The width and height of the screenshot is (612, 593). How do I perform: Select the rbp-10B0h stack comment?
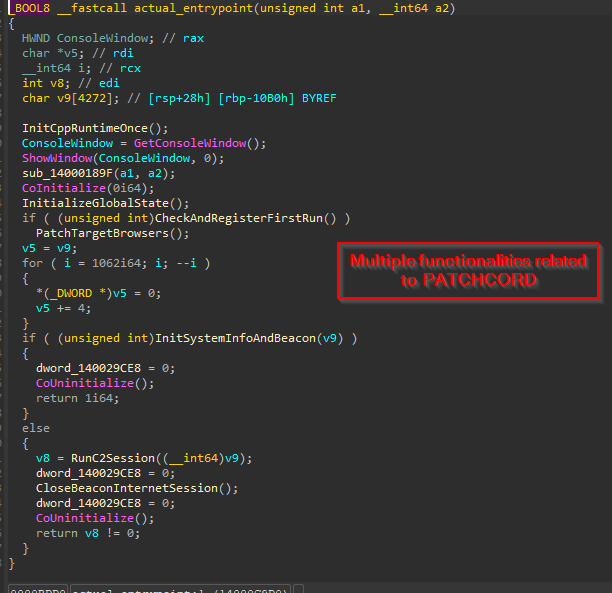[x=256, y=98]
